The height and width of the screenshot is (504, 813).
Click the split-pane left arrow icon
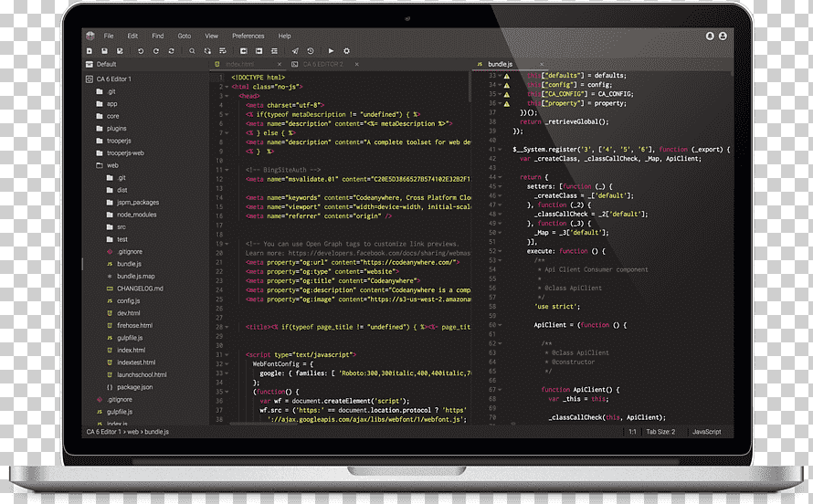click(x=243, y=51)
